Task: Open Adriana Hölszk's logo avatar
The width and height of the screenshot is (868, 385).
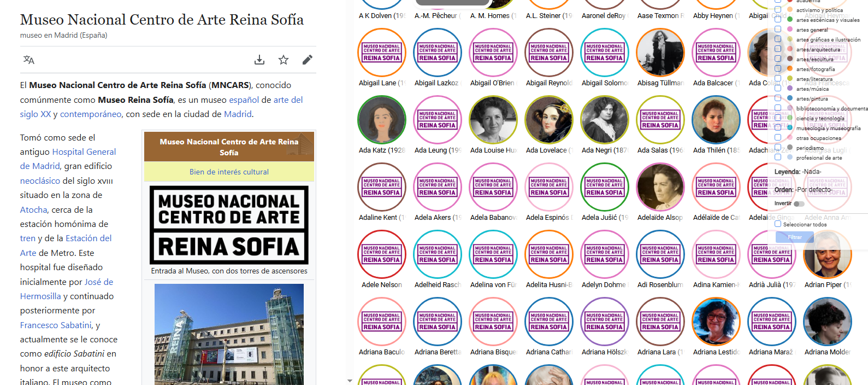Action: [605, 322]
